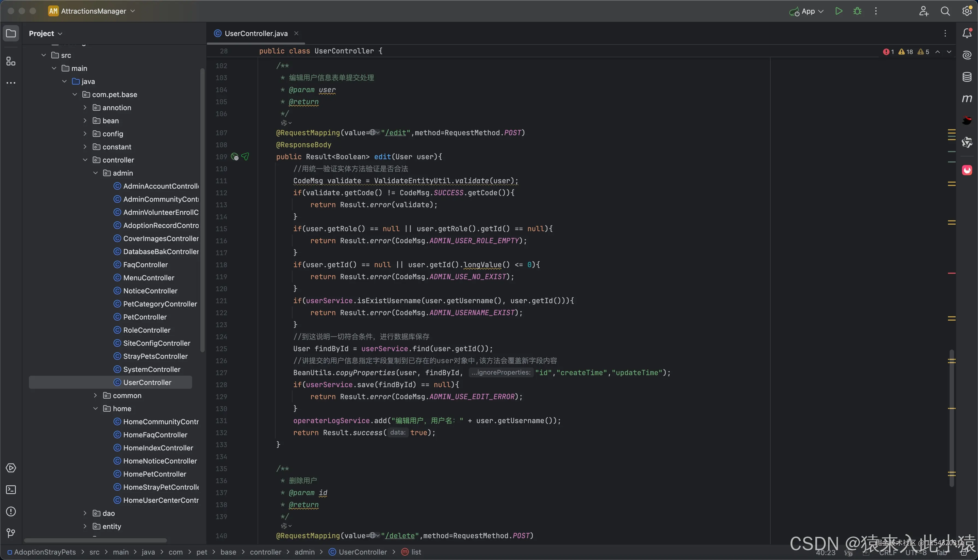Collapse the src folder

pyautogui.click(x=44, y=55)
